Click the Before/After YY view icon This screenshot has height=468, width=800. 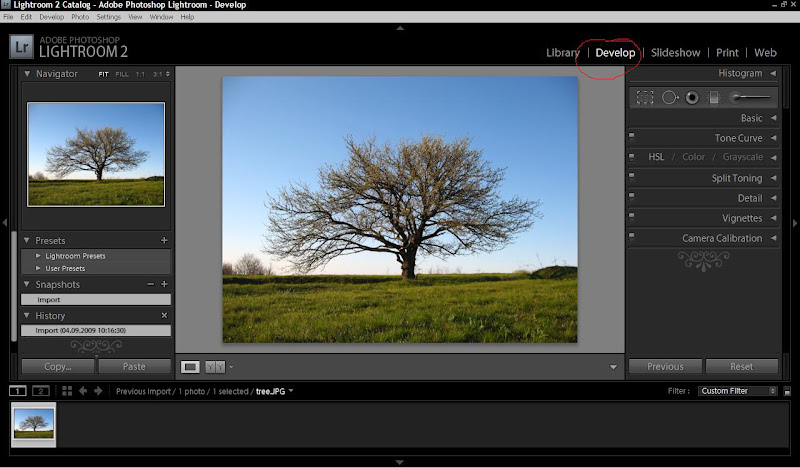pyautogui.click(x=215, y=367)
